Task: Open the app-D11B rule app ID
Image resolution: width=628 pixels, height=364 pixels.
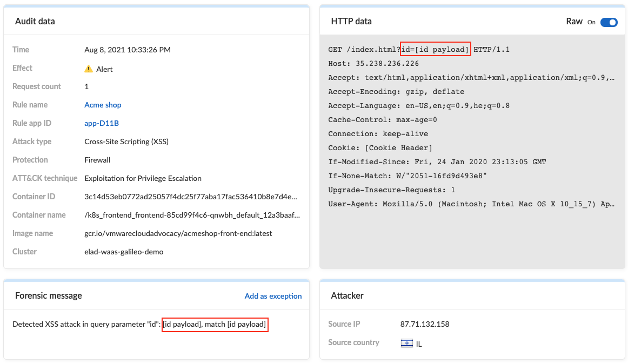Action: (x=101, y=123)
